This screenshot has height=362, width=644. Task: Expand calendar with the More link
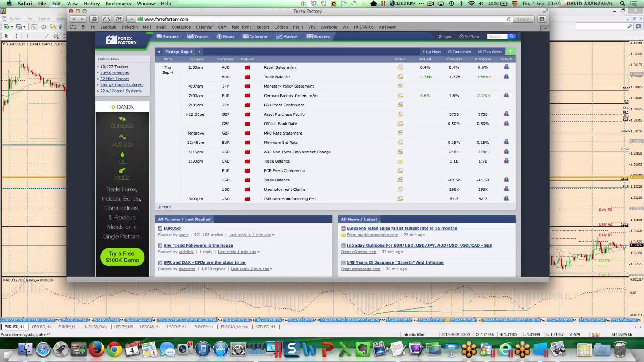(165, 207)
